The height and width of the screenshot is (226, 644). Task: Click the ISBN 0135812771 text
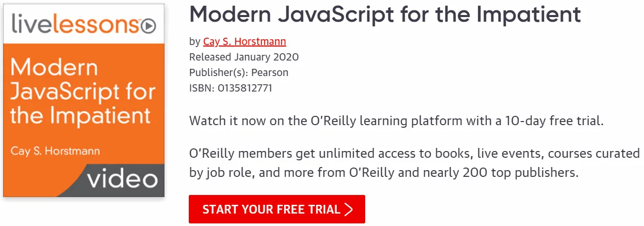(x=231, y=88)
